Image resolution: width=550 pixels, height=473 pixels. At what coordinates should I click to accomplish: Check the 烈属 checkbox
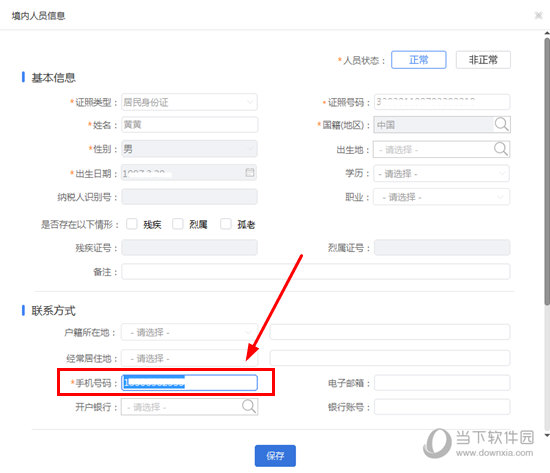pos(177,224)
